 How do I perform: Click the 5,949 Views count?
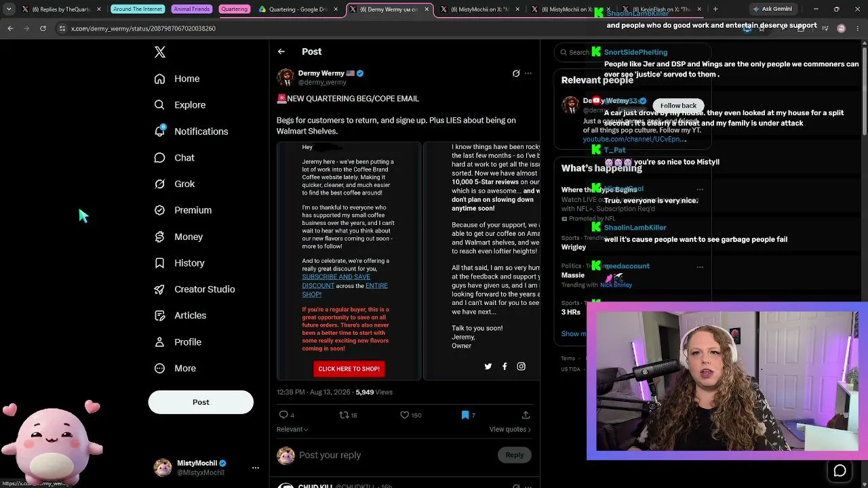point(374,392)
